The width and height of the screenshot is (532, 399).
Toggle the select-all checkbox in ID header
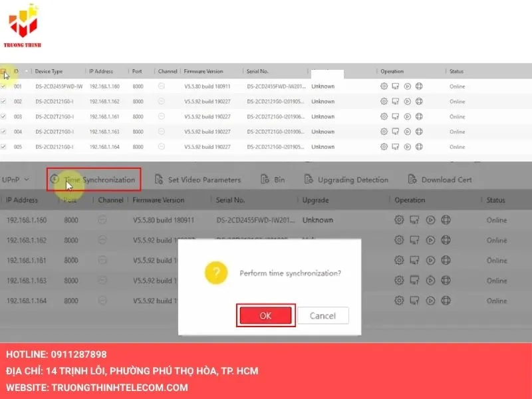click(x=4, y=71)
